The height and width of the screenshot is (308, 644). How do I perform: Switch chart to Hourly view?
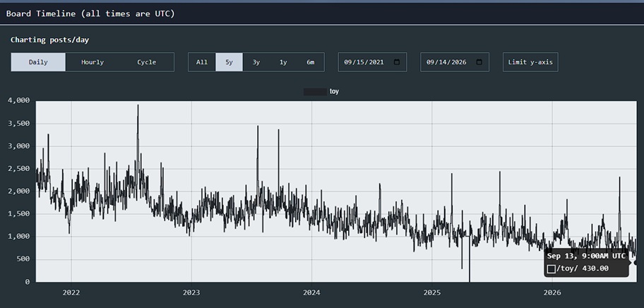coord(93,62)
